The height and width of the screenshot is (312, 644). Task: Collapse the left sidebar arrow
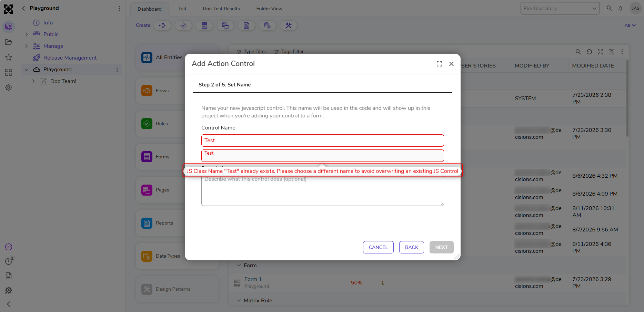tap(9, 304)
